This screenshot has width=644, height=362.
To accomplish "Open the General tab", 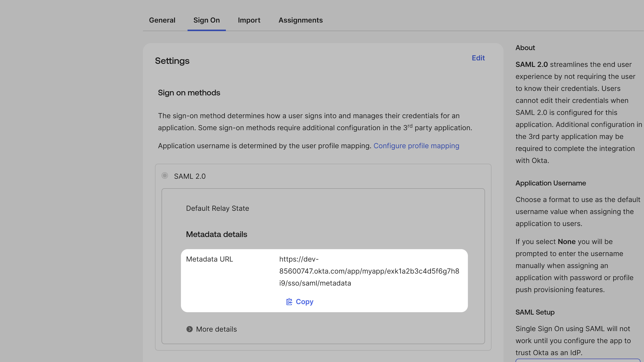I will click(162, 20).
